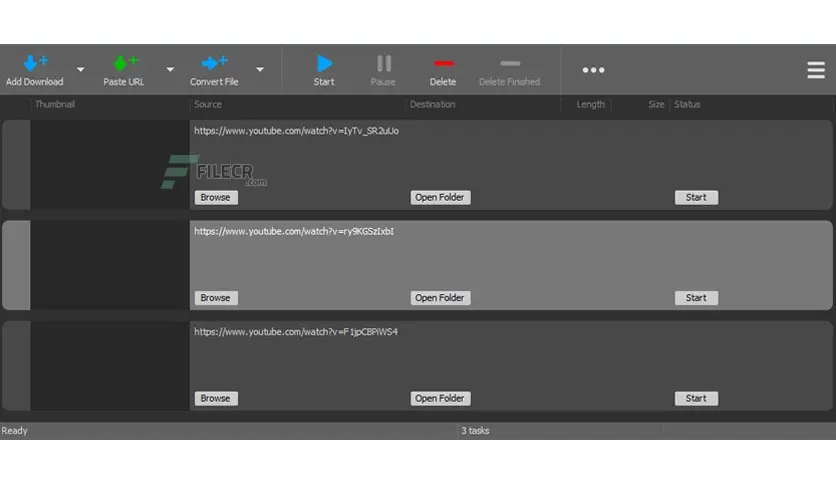Image resolution: width=836 pixels, height=484 pixels.
Task: Select the thumbnail of the second task
Action: pos(110,265)
